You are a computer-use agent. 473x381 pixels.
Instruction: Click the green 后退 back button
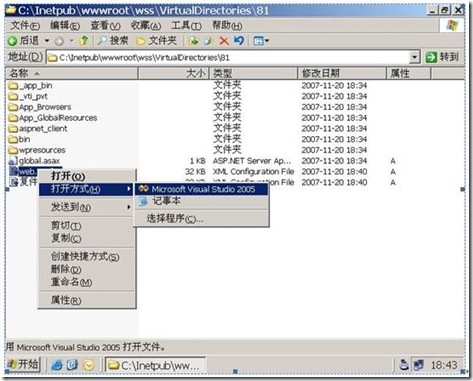23,41
